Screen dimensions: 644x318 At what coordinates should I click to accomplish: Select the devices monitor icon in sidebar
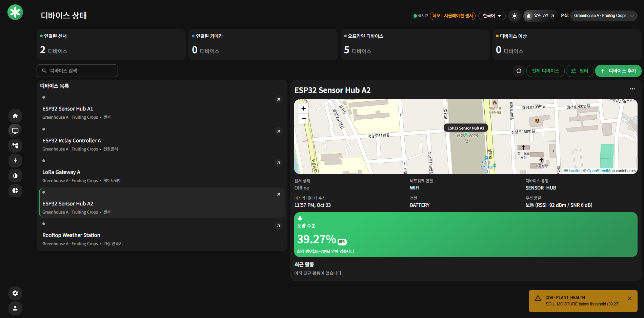[15, 131]
